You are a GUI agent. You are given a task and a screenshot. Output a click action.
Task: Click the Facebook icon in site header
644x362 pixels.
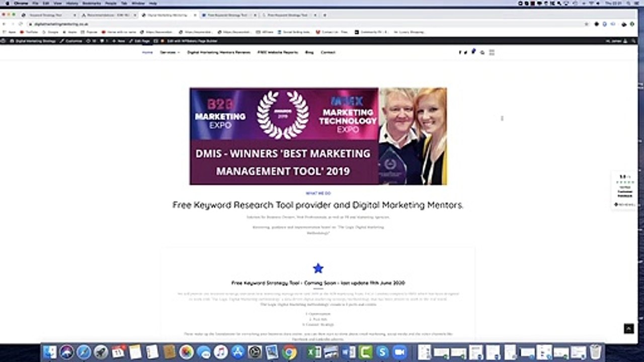460,52
